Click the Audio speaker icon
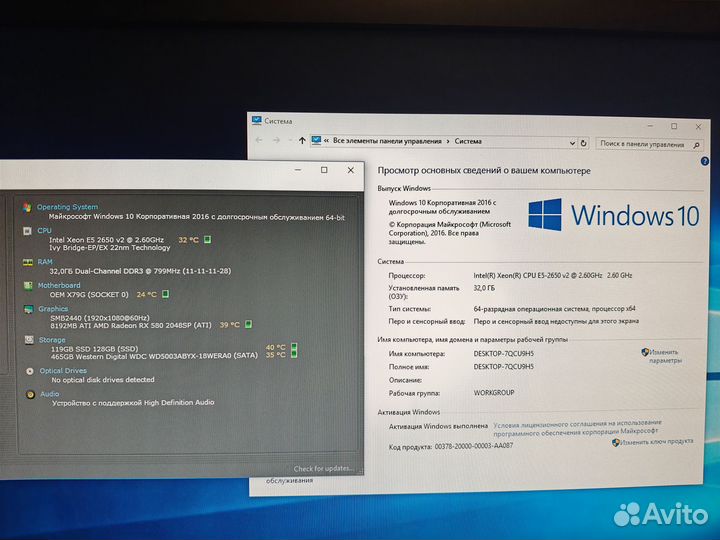Viewport: 720px width, 540px height. (27, 394)
